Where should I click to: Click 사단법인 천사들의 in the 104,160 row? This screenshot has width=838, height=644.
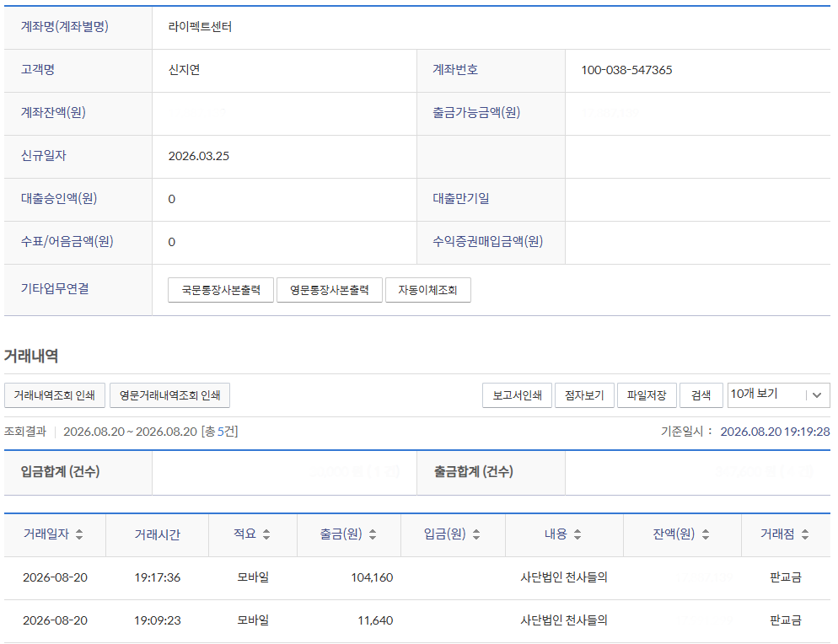pyautogui.click(x=564, y=577)
